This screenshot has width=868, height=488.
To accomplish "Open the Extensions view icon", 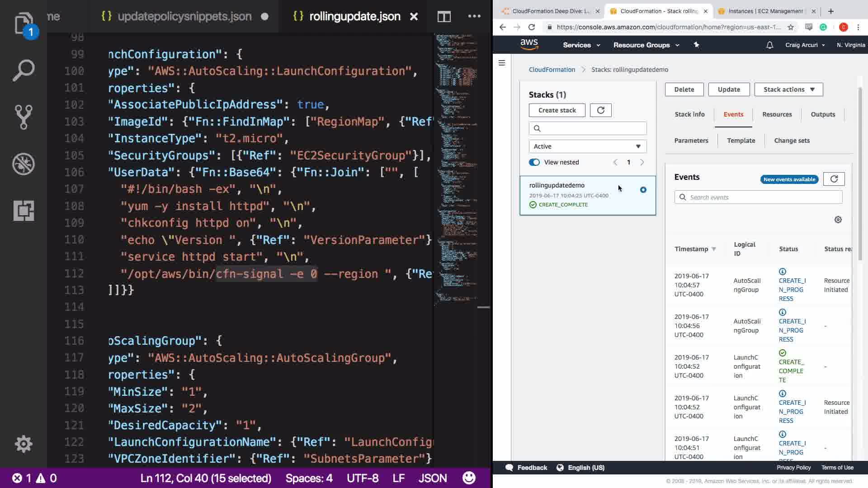I will coord(24,211).
